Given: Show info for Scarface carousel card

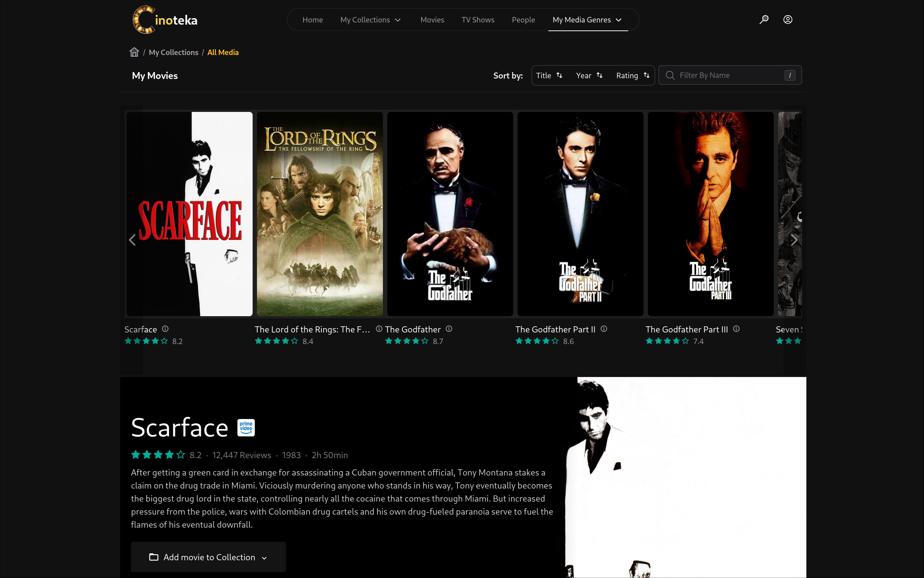Looking at the screenshot, I should (165, 329).
